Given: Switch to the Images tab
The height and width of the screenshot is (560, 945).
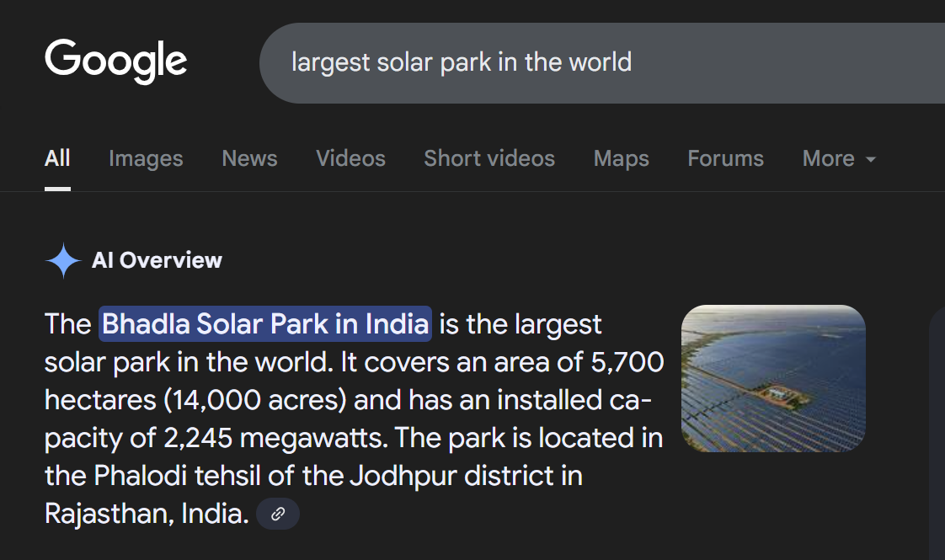Looking at the screenshot, I should click(146, 158).
